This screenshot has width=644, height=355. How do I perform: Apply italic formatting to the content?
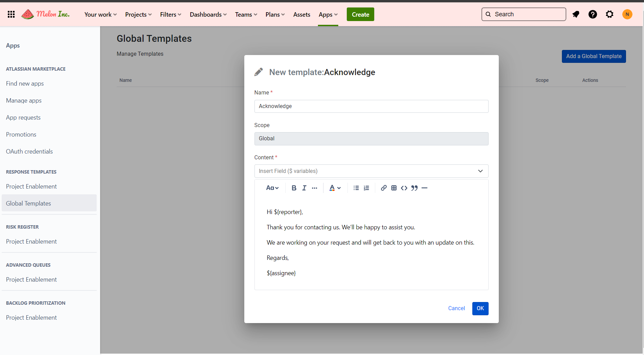pos(304,188)
